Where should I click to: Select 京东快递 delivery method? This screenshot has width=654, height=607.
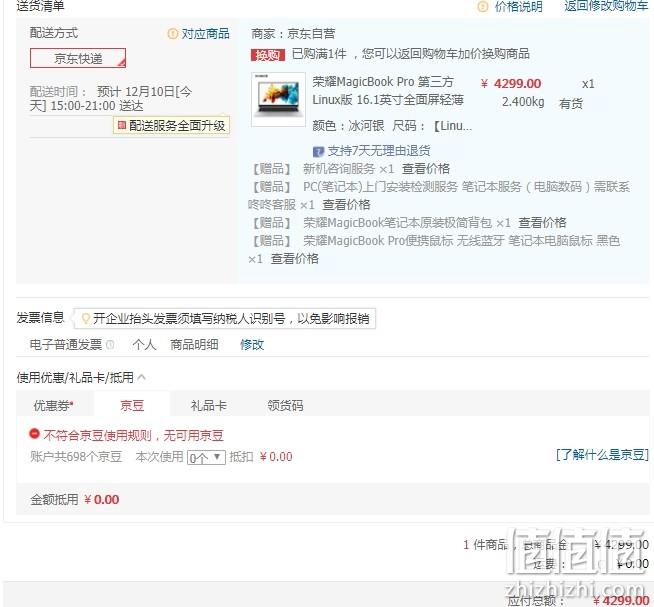tap(78, 58)
